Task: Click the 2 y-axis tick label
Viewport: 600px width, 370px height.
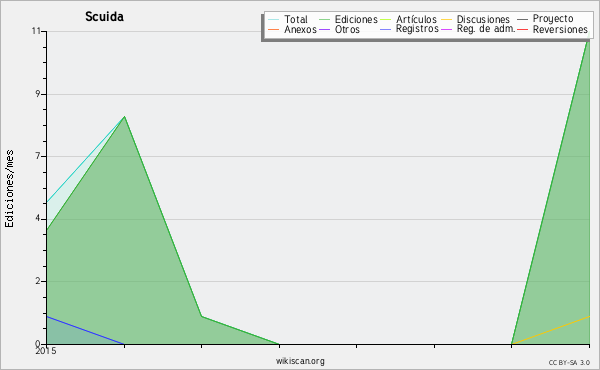Action: [x=38, y=281]
